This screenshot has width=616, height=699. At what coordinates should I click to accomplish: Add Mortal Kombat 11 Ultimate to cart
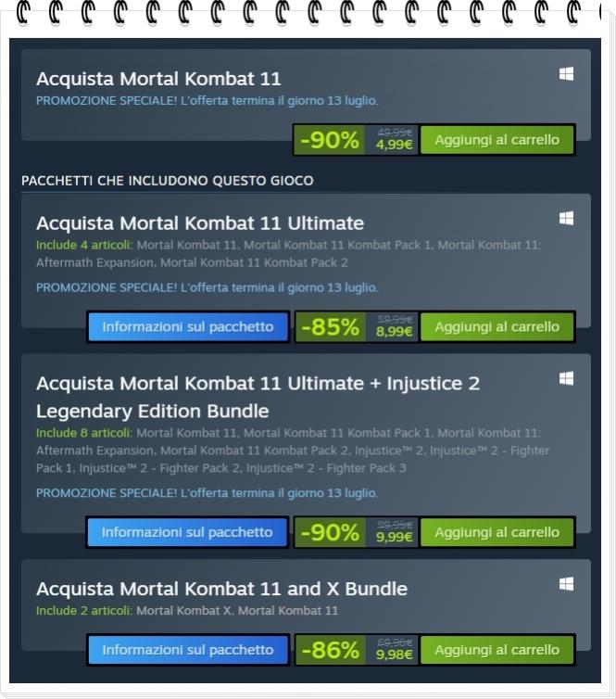(497, 326)
